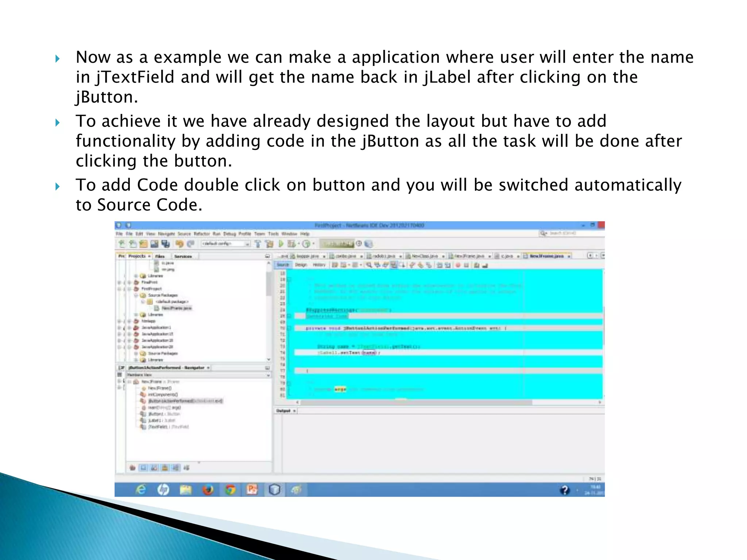Select NewJFrame.java in the Projects tree
Screen dimensions: 747x560
coord(177,308)
